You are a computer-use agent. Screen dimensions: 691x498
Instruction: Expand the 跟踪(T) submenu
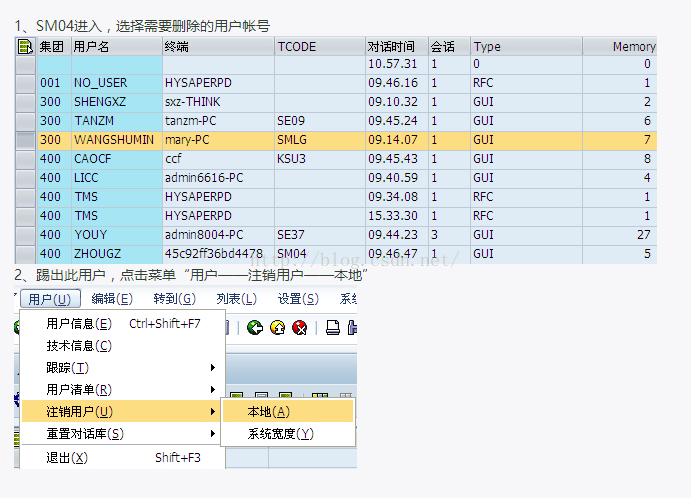[119, 368]
